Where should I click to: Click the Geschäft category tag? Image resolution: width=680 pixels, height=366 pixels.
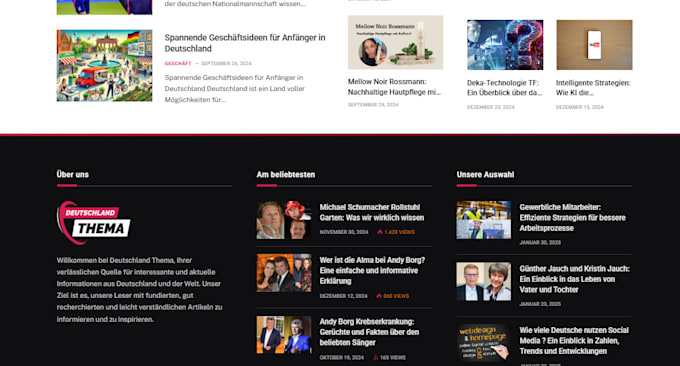pyautogui.click(x=178, y=63)
